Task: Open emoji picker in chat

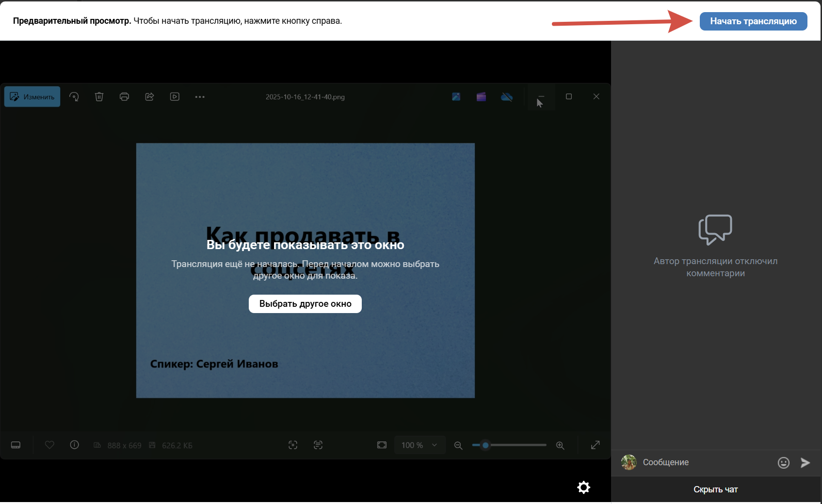Action: (x=783, y=463)
